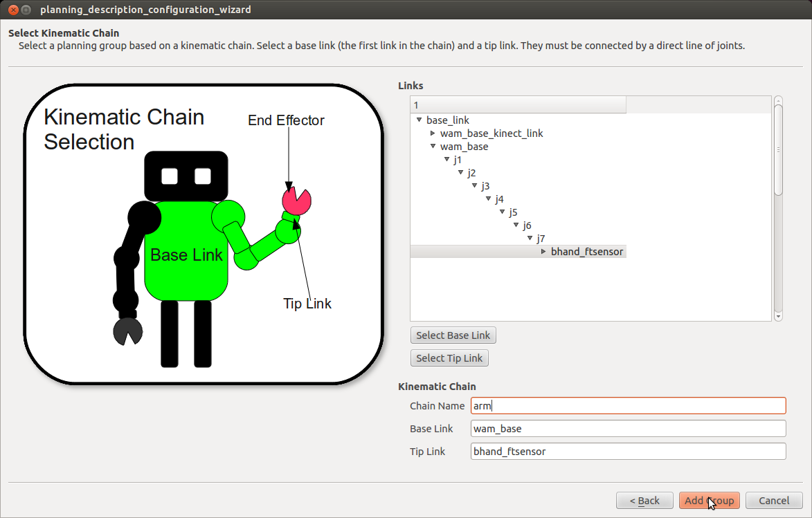This screenshot has height=518, width=812.
Task: Go to previous step with Back
Action: 644,501
